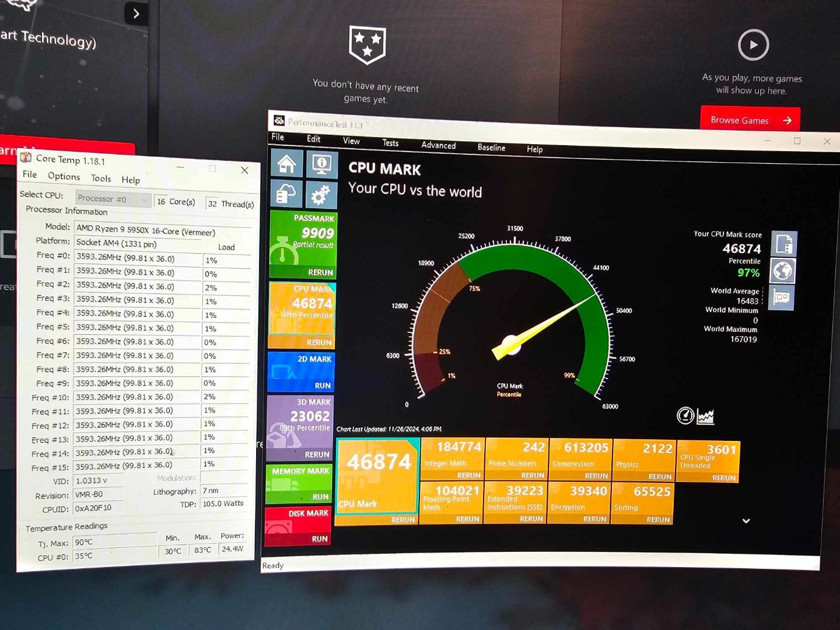Rerun the Compression test
Image resolution: width=840 pixels, height=630 pixels.
pyautogui.click(x=596, y=476)
